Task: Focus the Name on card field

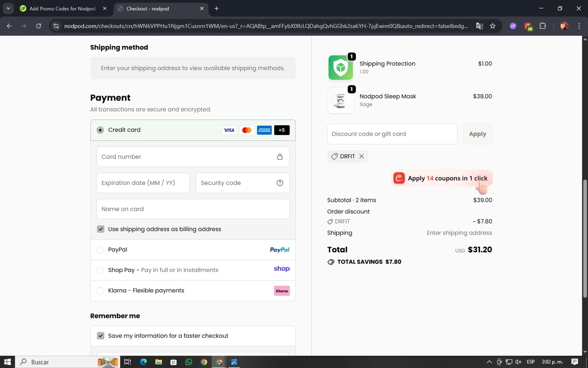Action: pyautogui.click(x=193, y=209)
